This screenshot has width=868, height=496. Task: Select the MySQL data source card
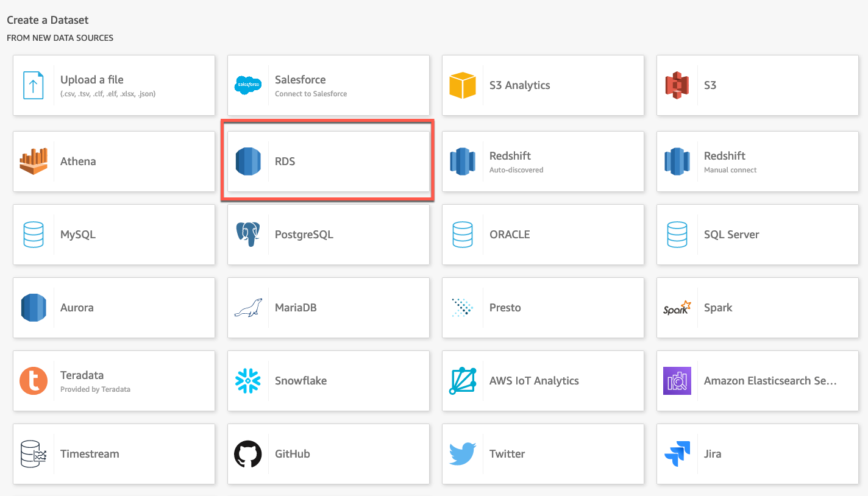(113, 235)
